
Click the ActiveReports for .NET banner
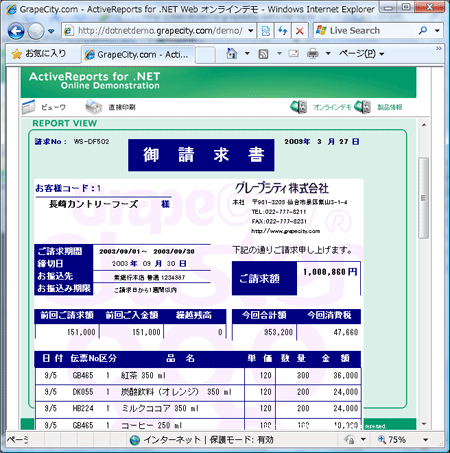click(218, 82)
